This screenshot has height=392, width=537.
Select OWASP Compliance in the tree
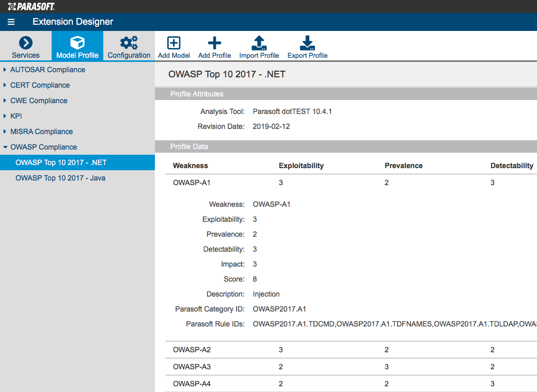[43, 147]
